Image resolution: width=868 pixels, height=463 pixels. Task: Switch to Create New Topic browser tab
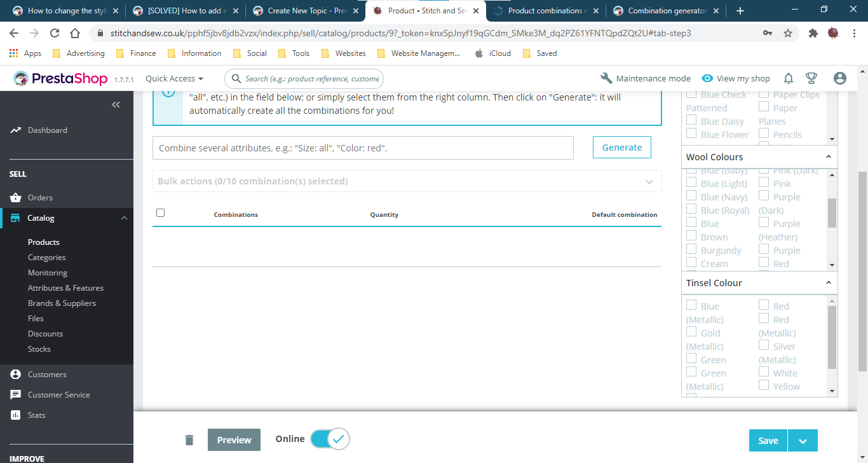click(306, 11)
